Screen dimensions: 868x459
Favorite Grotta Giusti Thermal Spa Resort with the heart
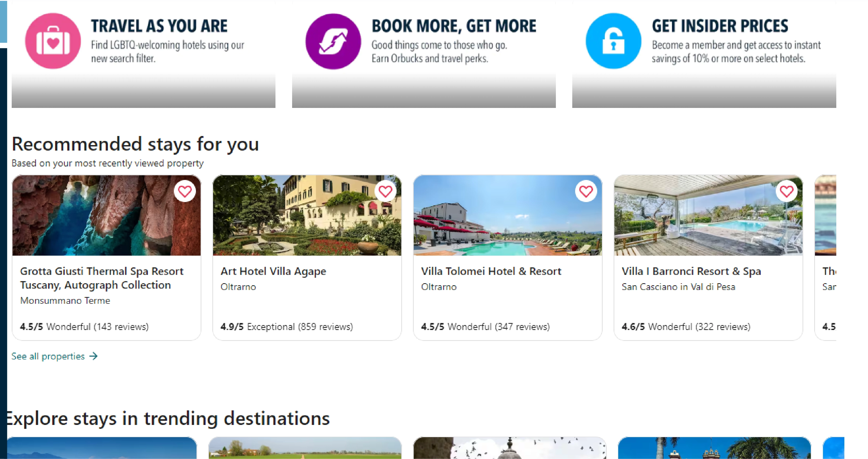point(184,191)
